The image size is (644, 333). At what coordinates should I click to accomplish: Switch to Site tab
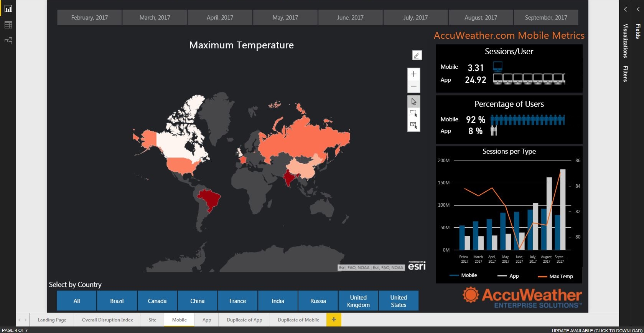pos(152,320)
